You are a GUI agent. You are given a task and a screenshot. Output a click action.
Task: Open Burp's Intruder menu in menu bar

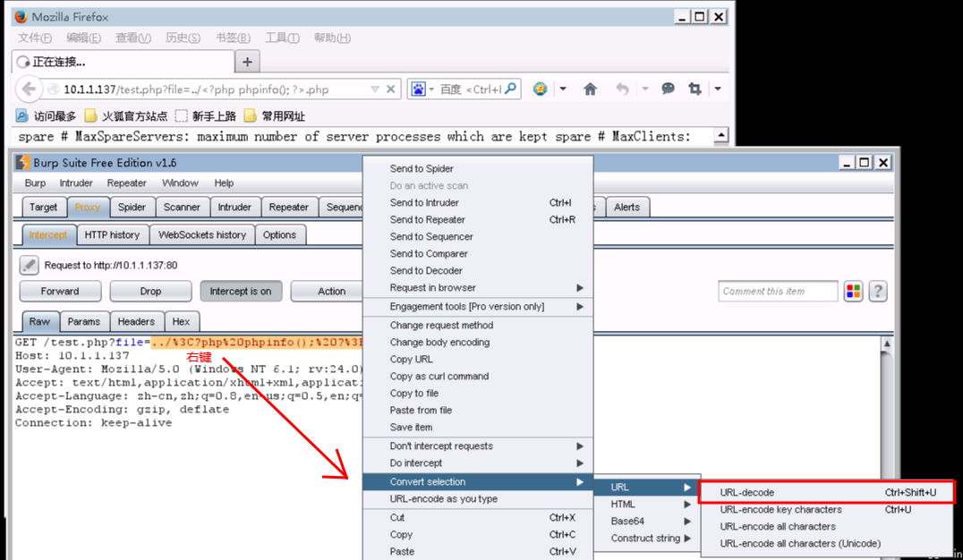click(76, 183)
